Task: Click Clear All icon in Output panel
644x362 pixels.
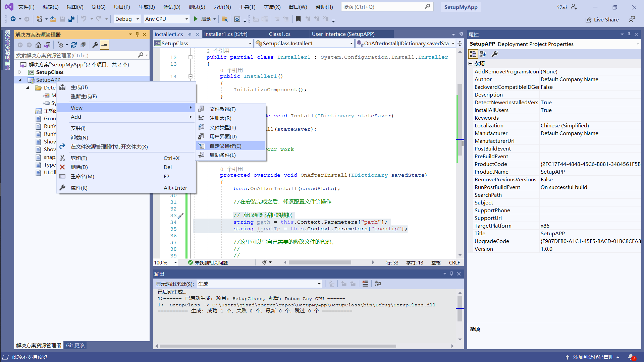Action: point(365,284)
